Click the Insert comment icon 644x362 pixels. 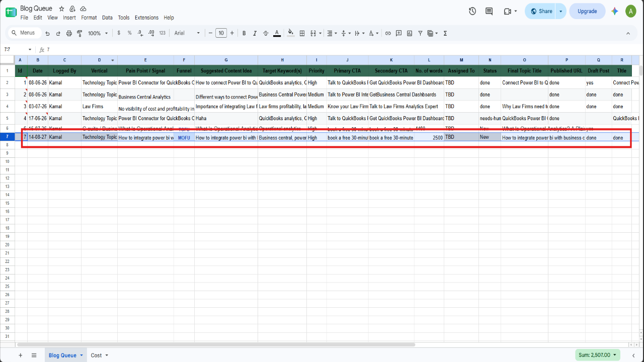[x=399, y=33]
